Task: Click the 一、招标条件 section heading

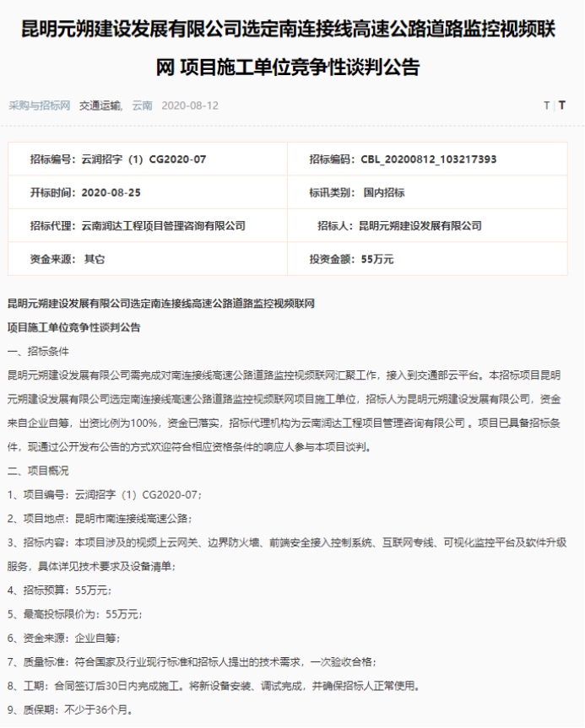Action: (38, 350)
